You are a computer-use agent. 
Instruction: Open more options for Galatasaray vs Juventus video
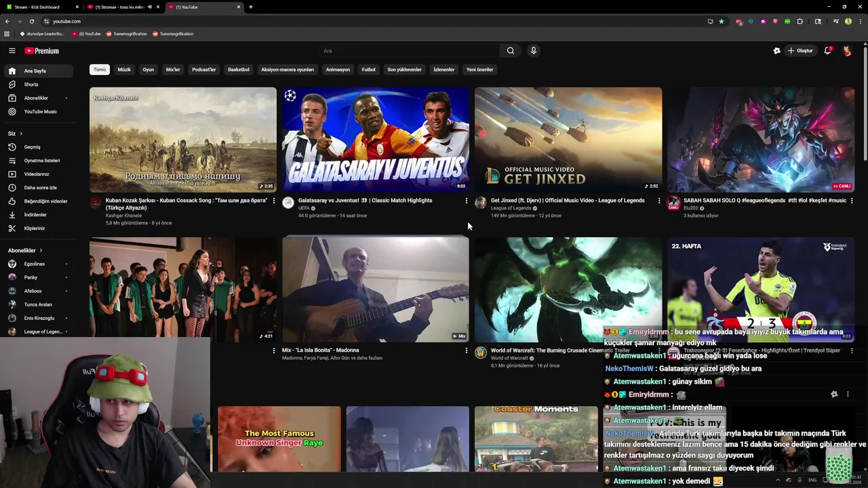point(466,201)
